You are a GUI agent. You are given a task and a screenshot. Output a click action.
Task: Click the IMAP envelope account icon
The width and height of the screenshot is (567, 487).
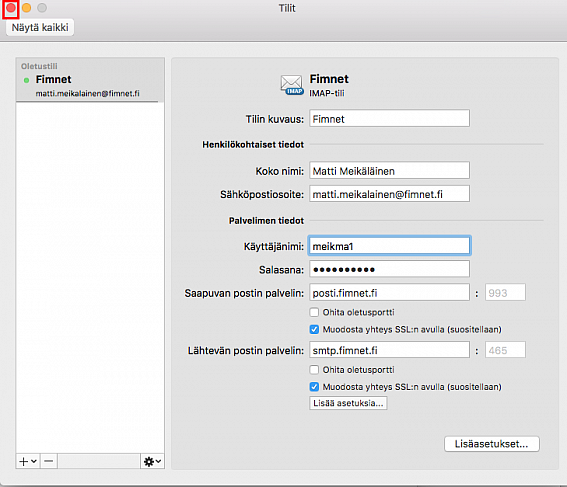point(292,85)
